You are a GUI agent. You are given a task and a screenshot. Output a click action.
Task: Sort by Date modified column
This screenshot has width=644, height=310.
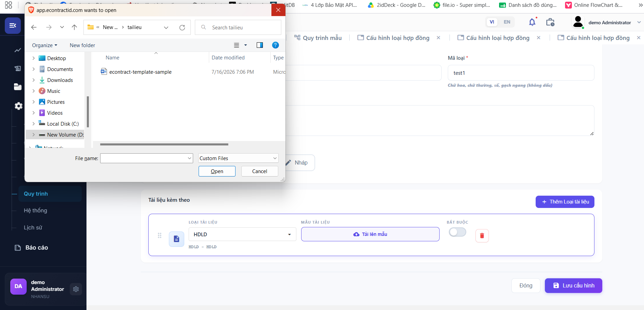pos(228,58)
